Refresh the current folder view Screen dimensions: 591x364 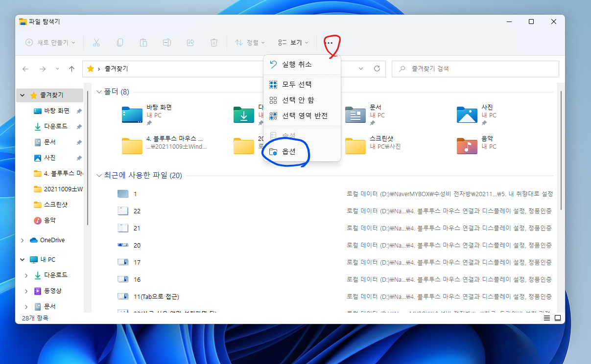(x=377, y=69)
